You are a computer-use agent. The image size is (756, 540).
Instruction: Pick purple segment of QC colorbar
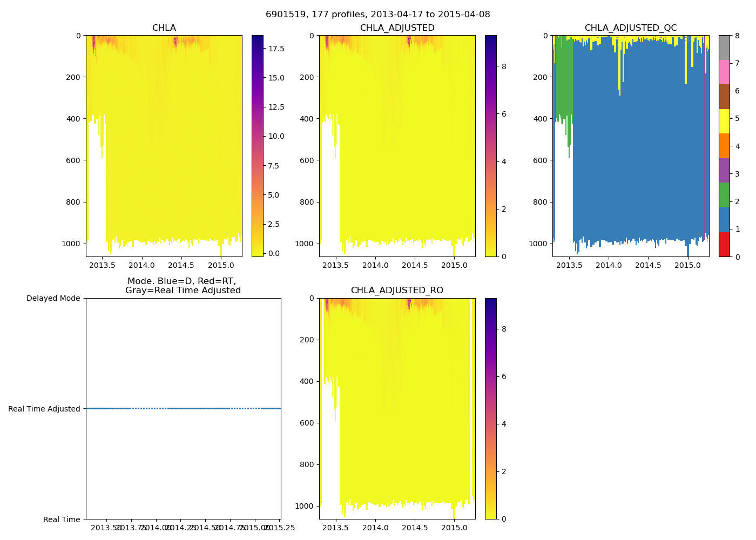(x=724, y=171)
